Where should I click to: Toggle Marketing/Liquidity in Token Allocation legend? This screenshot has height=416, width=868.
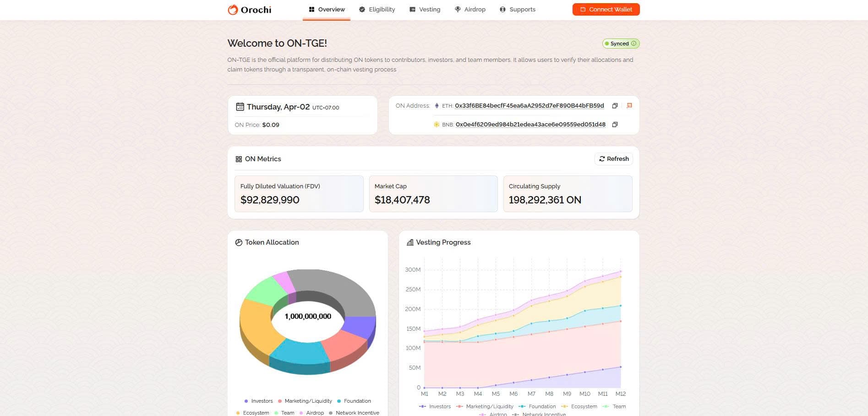[x=305, y=401]
